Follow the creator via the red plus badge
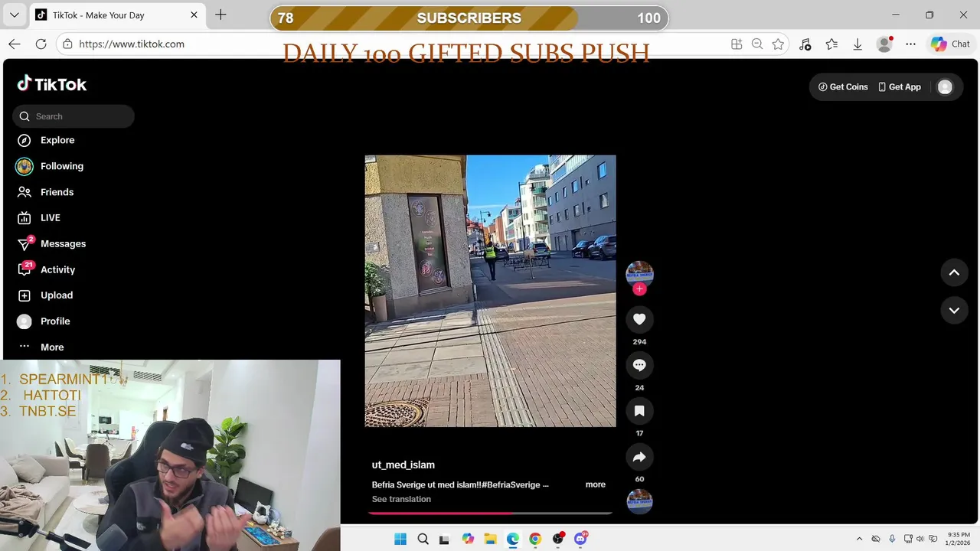The width and height of the screenshot is (980, 551). point(639,289)
